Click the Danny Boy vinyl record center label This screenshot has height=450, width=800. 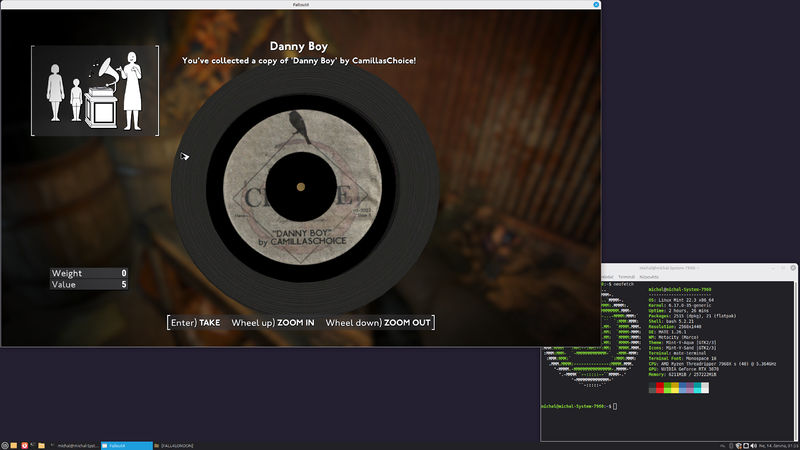pos(302,187)
